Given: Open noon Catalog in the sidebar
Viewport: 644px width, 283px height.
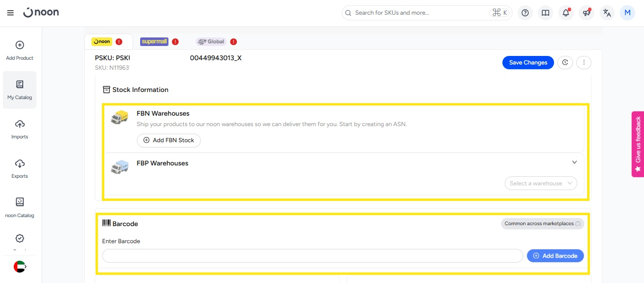Looking at the screenshot, I should (x=19, y=208).
